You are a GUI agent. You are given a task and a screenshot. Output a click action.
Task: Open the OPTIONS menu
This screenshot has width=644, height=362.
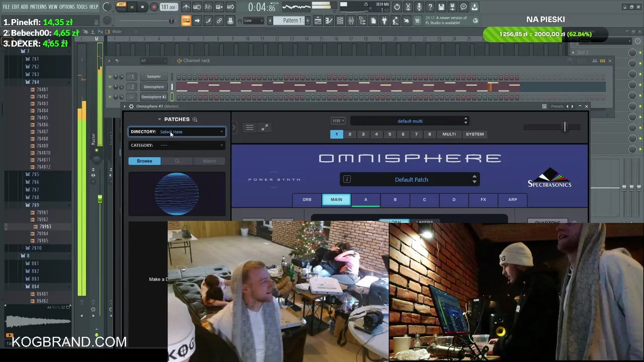[x=67, y=7]
